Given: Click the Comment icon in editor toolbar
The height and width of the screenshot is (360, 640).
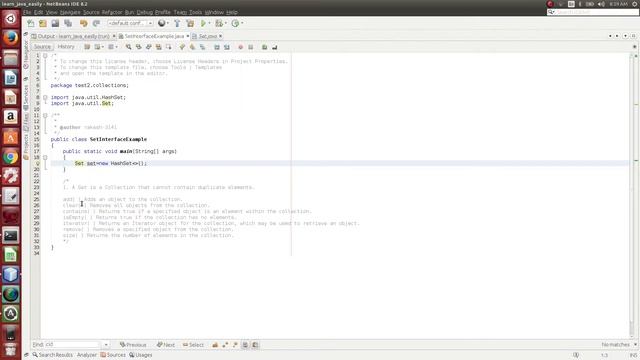Looking at the screenshot, I should (x=264, y=47).
